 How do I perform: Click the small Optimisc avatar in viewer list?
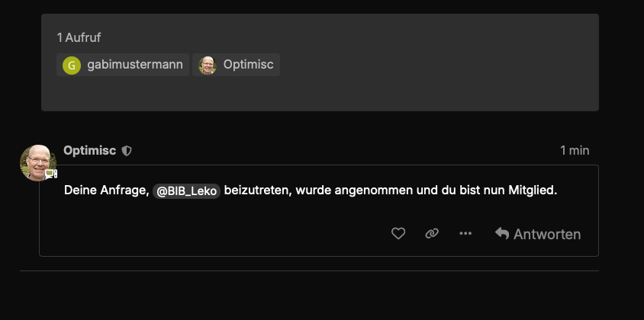click(x=208, y=65)
